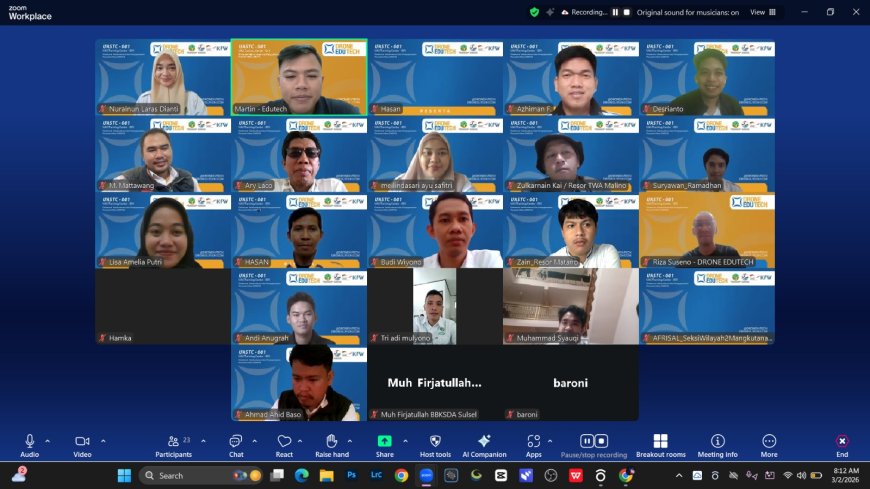The width and height of the screenshot is (870, 489).
Task: Expand the video options arrow
Action: tap(103, 440)
